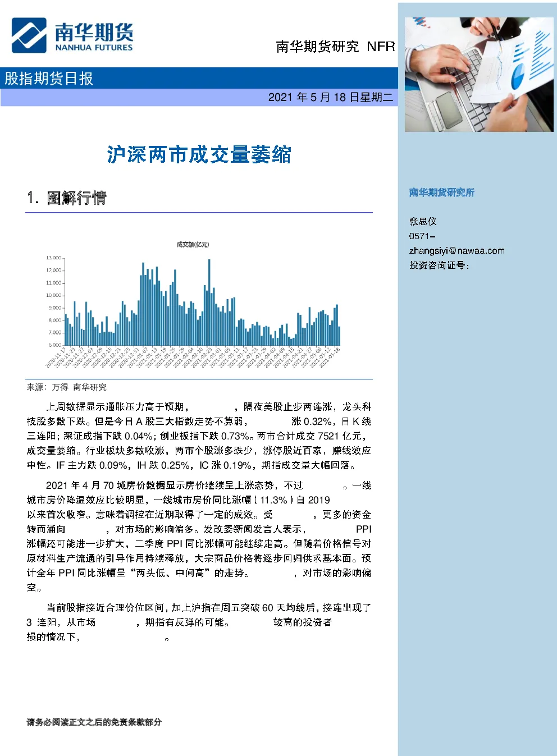
Task: Click the paragraph beginning 上周数据显示通胀压力
Action: [x=199, y=436]
